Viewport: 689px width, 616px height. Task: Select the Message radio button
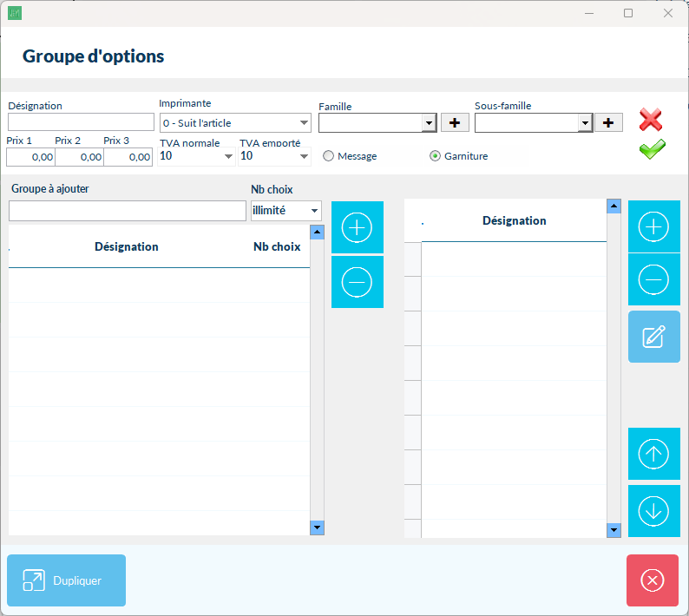[x=328, y=156]
